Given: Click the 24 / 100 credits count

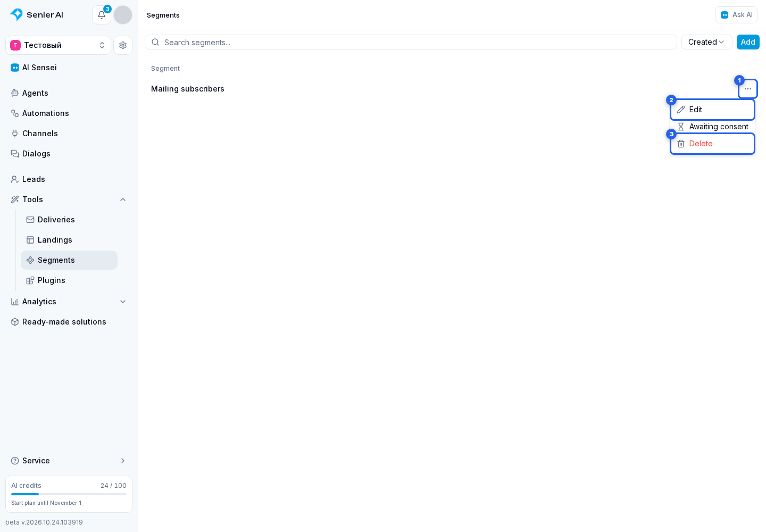Looking at the screenshot, I should tap(113, 486).
